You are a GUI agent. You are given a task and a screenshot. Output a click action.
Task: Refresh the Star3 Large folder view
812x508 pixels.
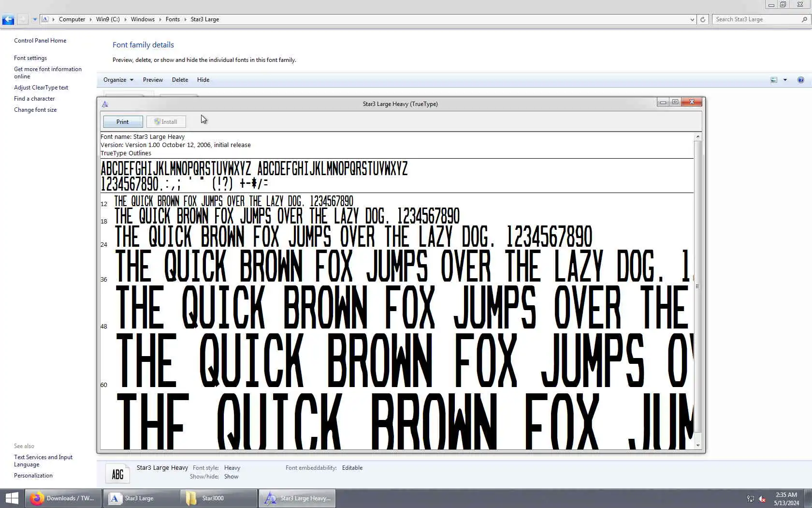tap(703, 20)
